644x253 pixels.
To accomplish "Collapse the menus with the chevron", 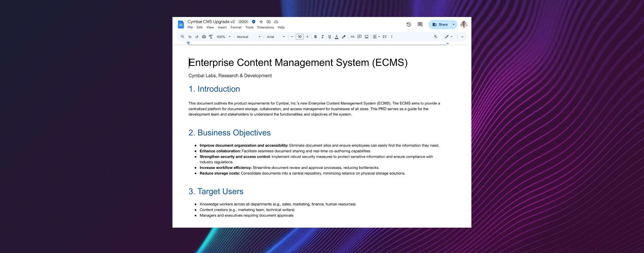I will 462,37.
